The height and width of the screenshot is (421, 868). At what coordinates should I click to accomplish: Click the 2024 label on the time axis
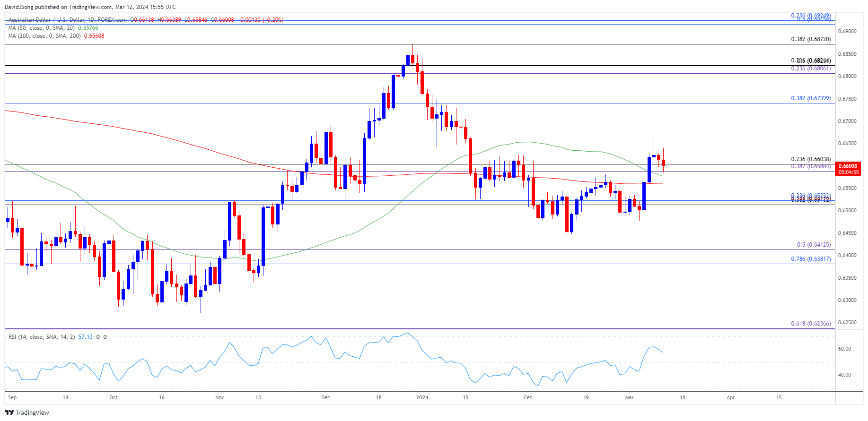(422, 397)
